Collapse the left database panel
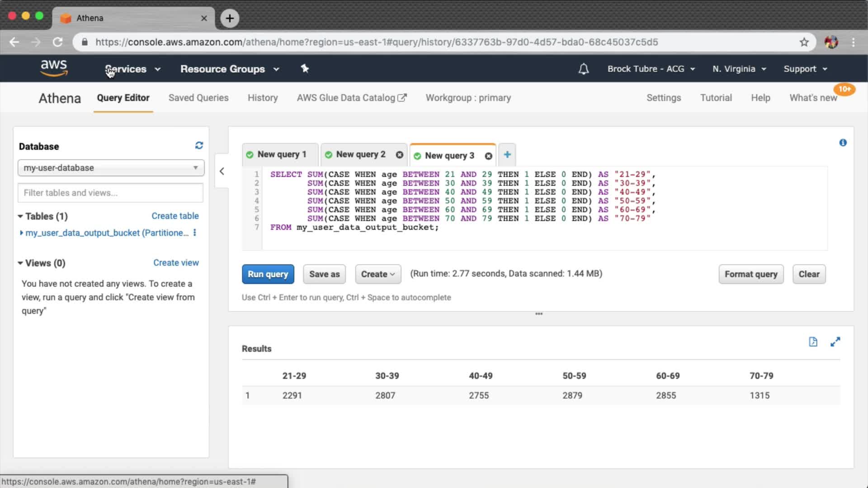 pyautogui.click(x=222, y=171)
